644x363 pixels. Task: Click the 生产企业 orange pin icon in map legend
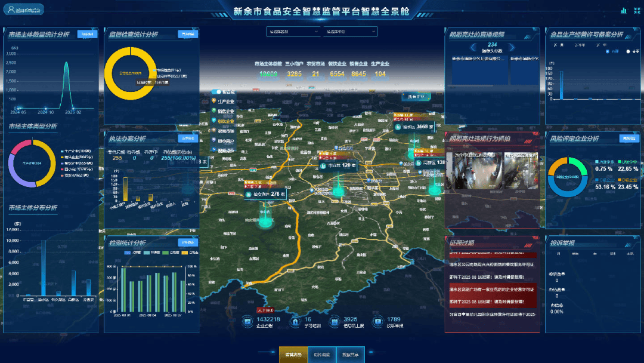213,102
